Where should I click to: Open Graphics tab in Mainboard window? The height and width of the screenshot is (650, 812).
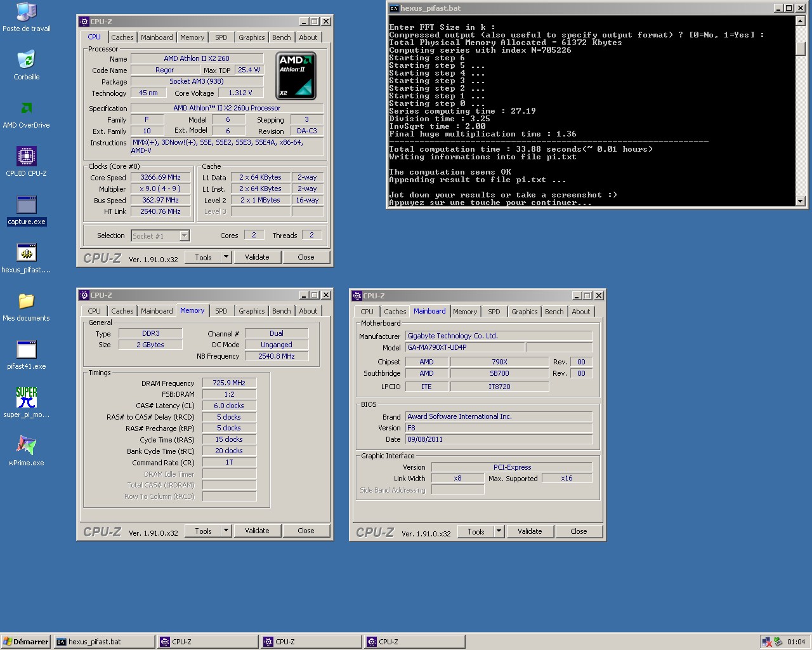coord(525,312)
